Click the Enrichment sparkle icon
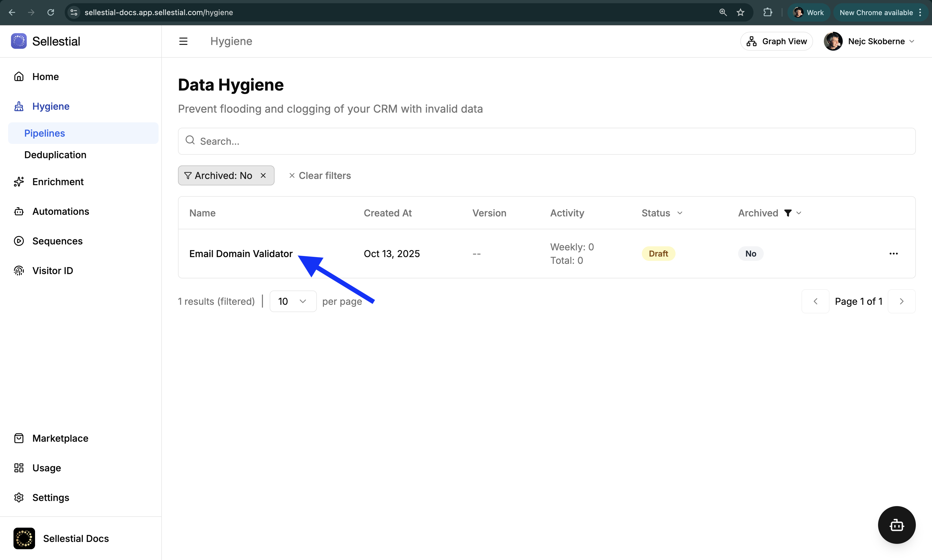The height and width of the screenshot is (560, 932). click(19, 182)
